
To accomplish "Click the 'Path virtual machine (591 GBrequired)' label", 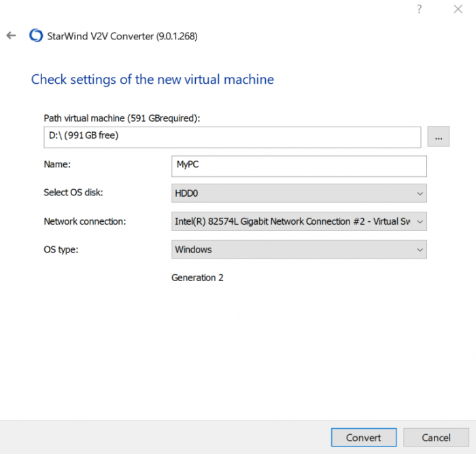I will click(x=122, y=118).
